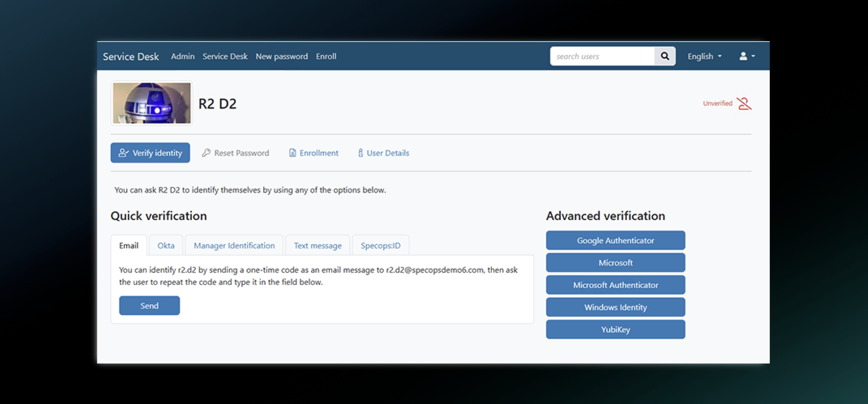Viewport: 868px width, 404px height.
Task: Open the user account menu icon
Action: click(x=747, y=56)
